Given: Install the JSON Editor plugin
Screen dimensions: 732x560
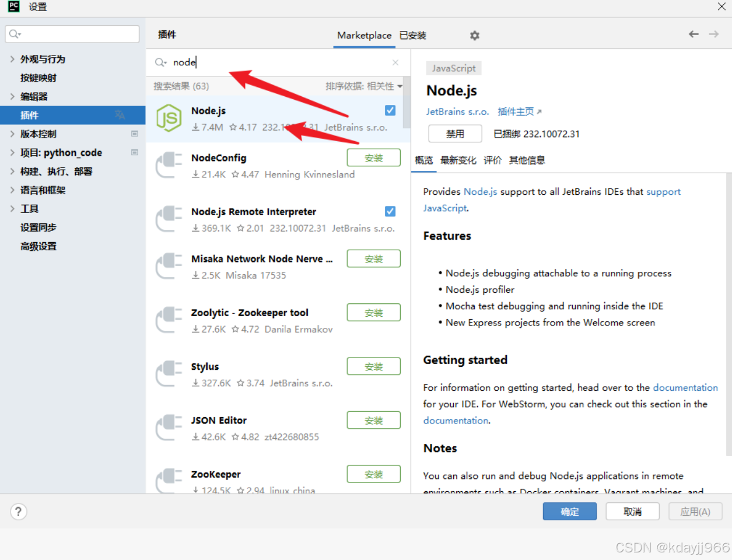Looking at the screenshot, I should (x=374, y=420).
